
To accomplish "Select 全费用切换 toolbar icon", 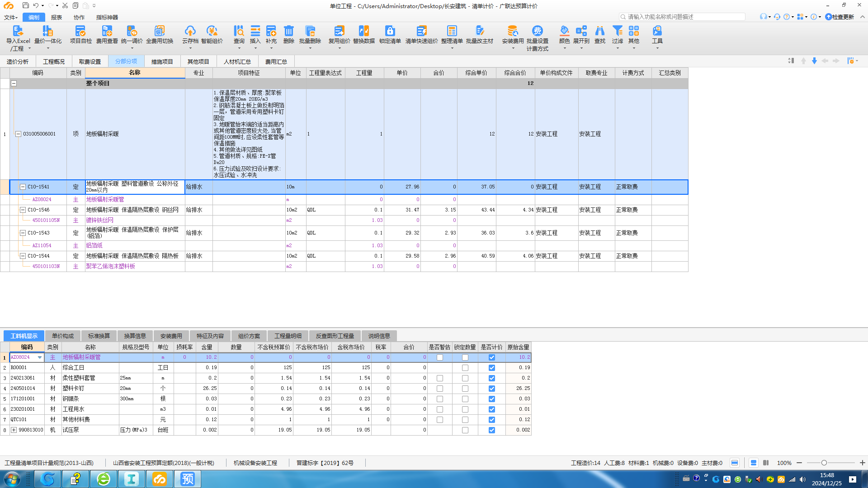I will 160,31.
